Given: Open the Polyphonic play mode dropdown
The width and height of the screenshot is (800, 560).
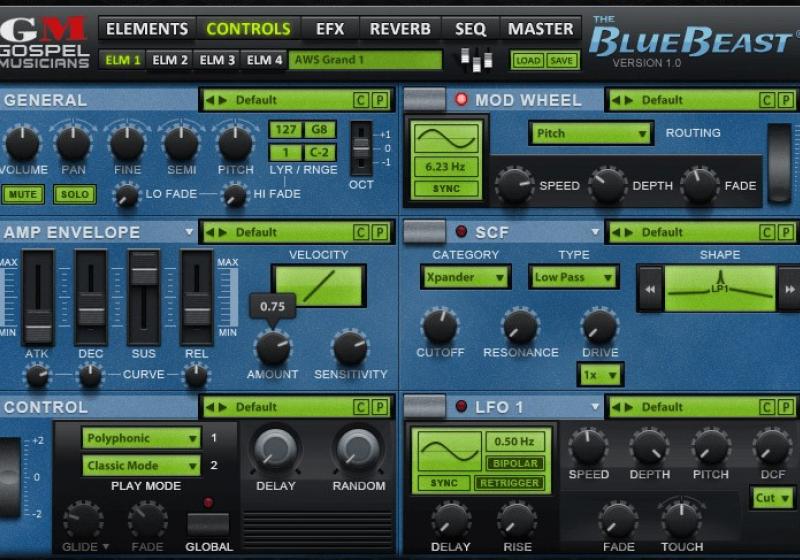Looking at the screenshot, I should [141, 438].
